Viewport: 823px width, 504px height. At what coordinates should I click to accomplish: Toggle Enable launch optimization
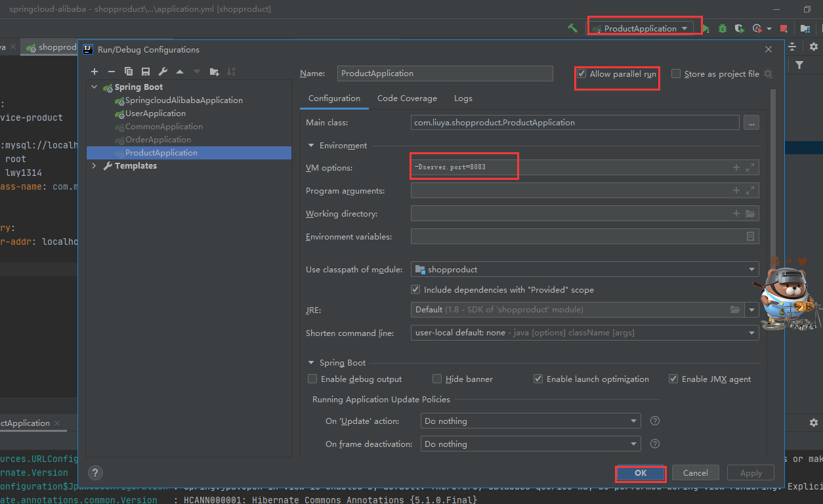click(538, 379)
